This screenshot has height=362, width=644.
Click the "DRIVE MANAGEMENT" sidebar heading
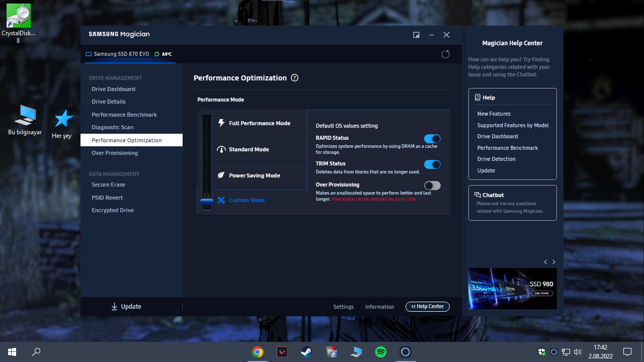[x=115, y=78]
